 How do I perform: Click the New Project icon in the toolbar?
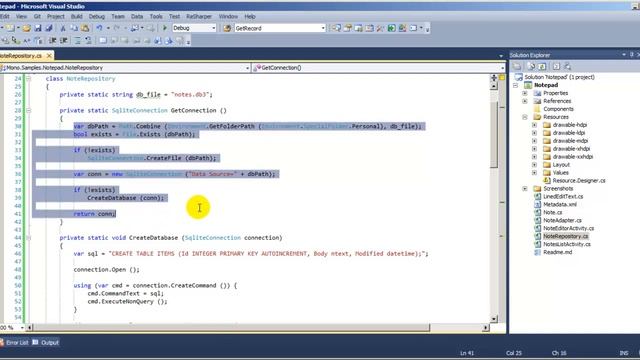point(10,28)
